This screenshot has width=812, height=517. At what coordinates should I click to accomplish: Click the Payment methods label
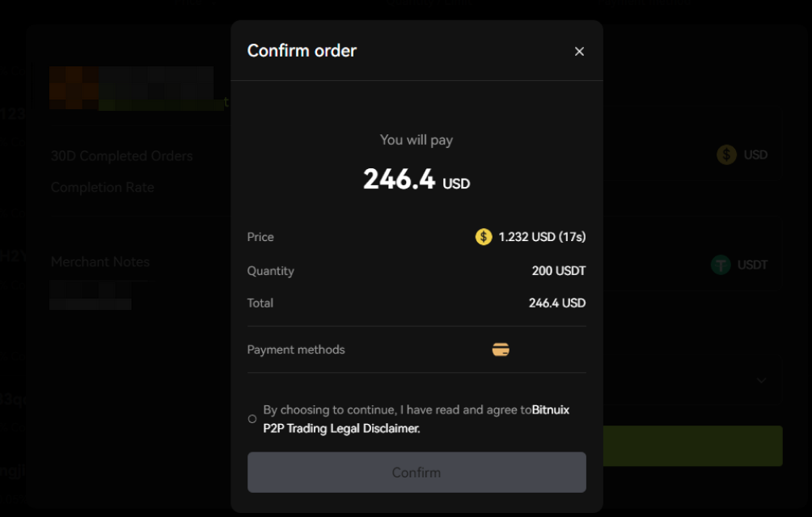click(x=295, y=349)
